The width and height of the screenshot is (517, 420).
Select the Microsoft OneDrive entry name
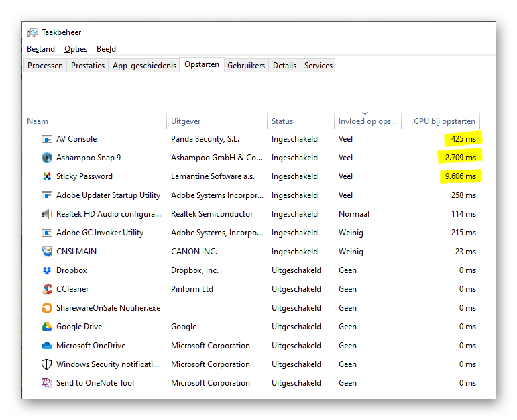tap(91, 346)
